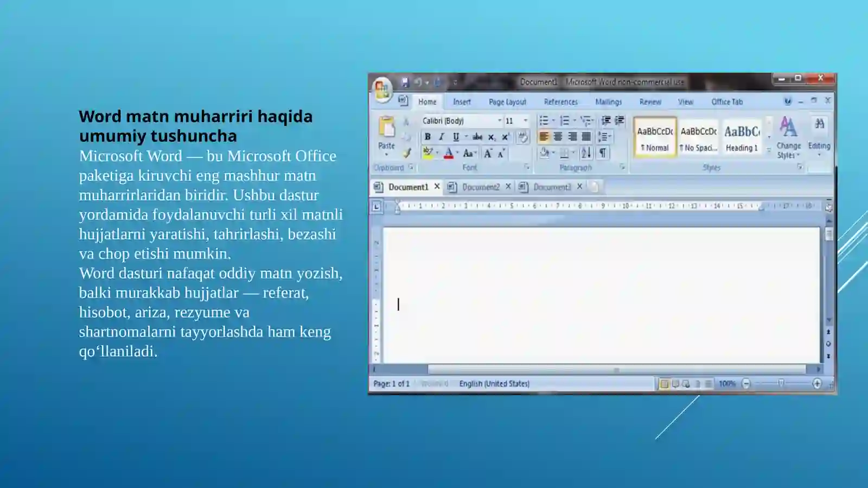Open the Change Case Aa dropdown
The image size is (868, 488).
pyautogui.click(x=469, y=153)
